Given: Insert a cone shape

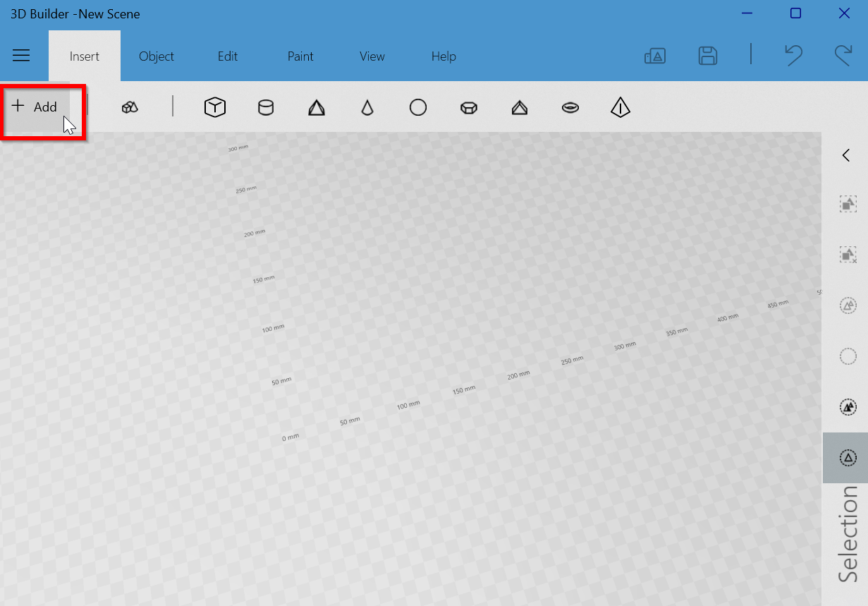Looking at the screenshot, I should pyautogui.click(x=367, y=107).
